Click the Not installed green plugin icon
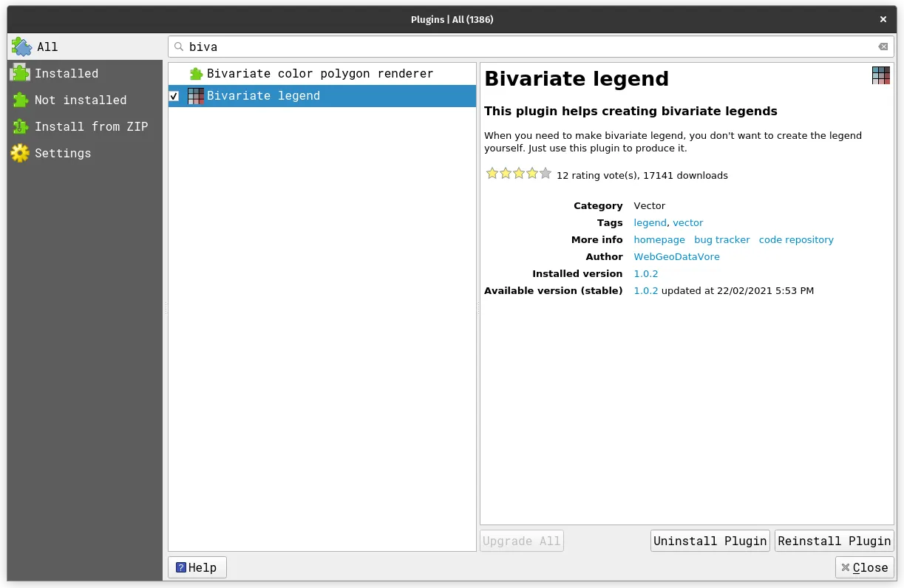Viewport: 904px width, 588px height. tap(20, 100)
